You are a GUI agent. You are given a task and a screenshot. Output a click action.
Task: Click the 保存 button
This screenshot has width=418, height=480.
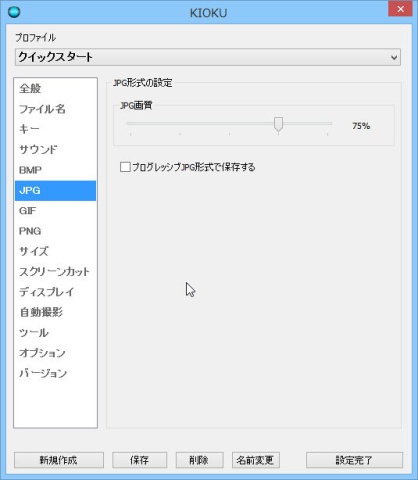[x=139, y=460]
